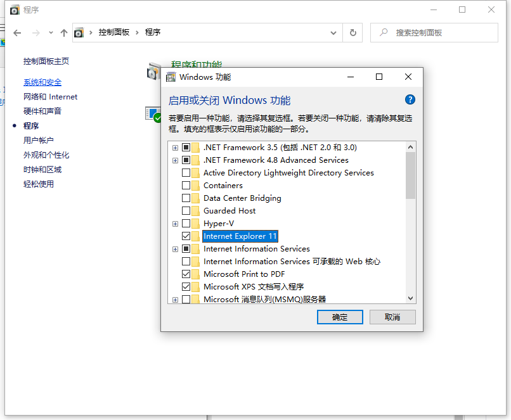511x420 pixels.
Task: Open 程序和功能 via its disc icon
Action: 153,72
